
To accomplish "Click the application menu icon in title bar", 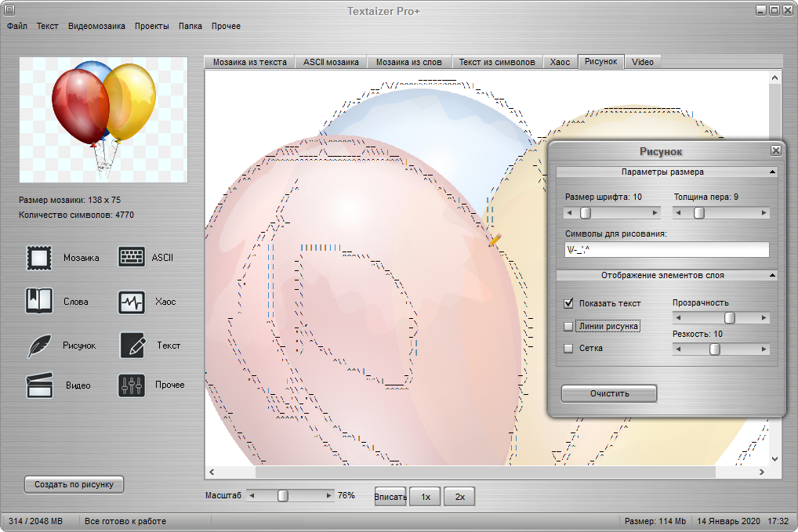I will point(9,9).
